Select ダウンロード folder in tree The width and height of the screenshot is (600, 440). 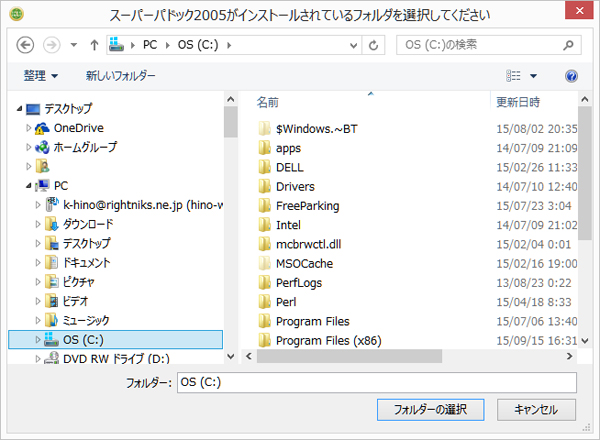pyautogui.click(x=88, y=224)
